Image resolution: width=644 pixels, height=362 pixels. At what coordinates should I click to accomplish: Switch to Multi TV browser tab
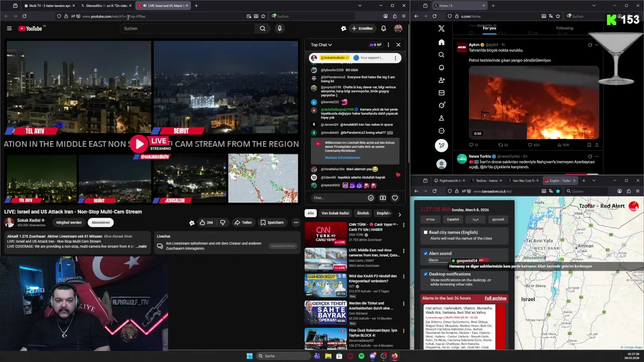click(49, 6)
